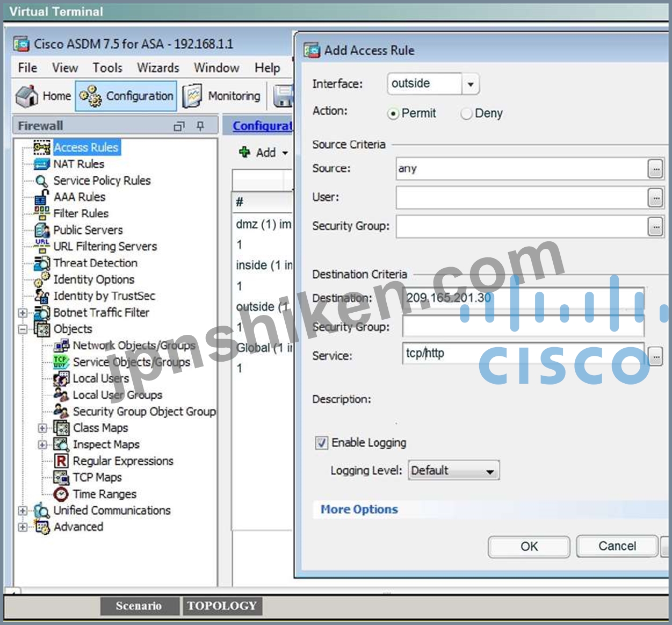
Task: Select the Botnet Traffic Filter icon
Action: click(x=42, y=312)
